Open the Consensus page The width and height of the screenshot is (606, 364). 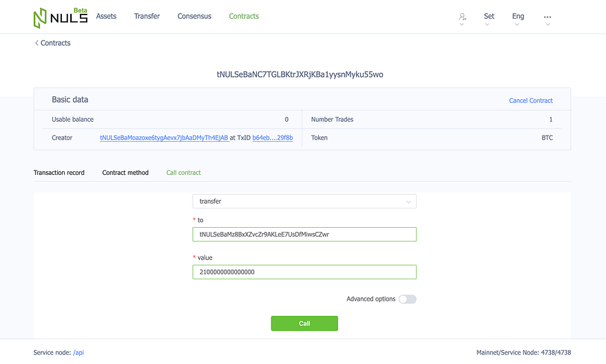[194, 17]
